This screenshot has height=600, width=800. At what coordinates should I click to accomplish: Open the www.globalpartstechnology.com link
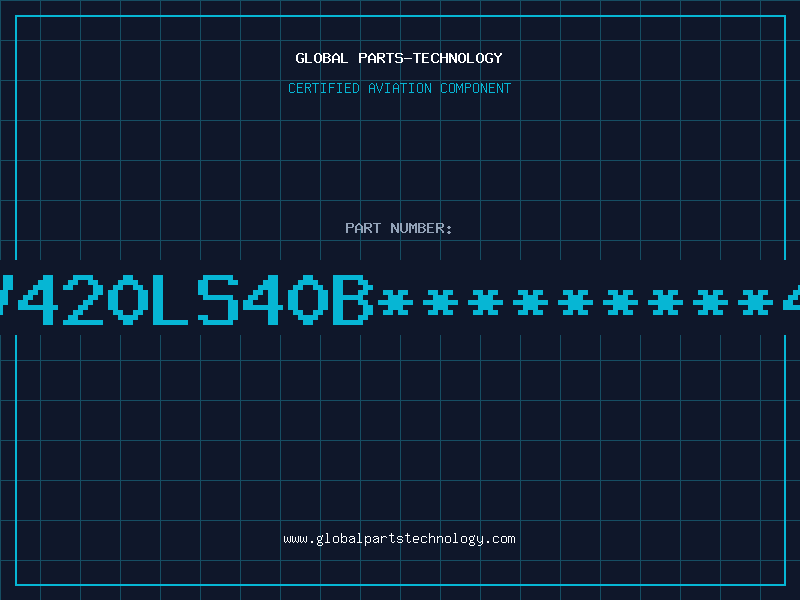(x=399, y=539)
